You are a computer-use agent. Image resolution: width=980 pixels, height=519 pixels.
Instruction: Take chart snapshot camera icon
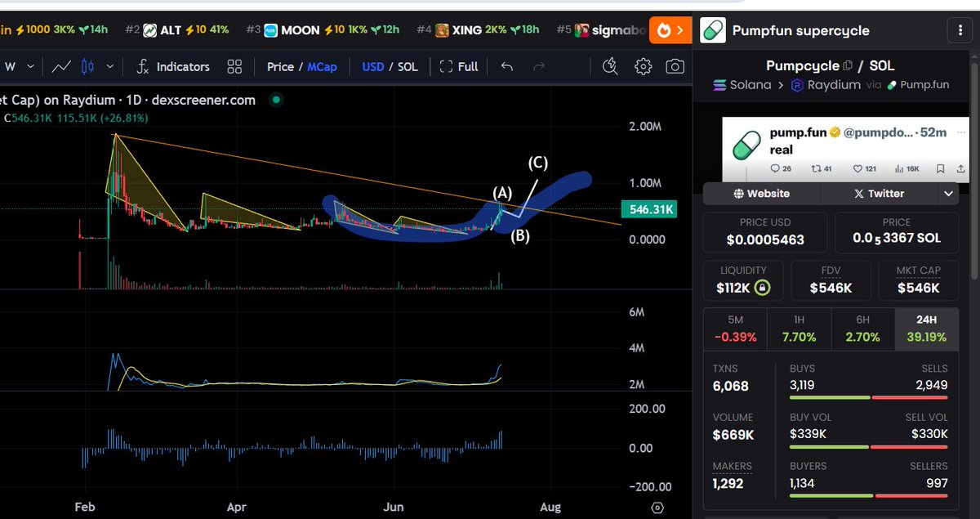[x=675, y=66]
